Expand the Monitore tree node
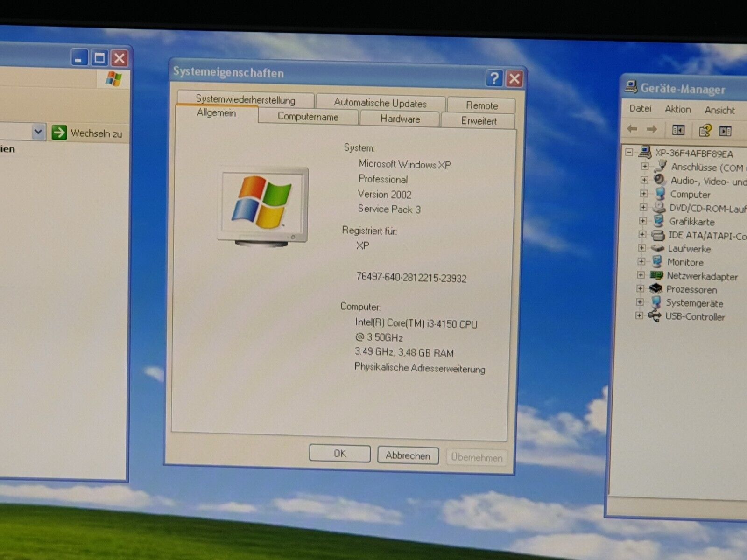747x560 pixels. 641,261
